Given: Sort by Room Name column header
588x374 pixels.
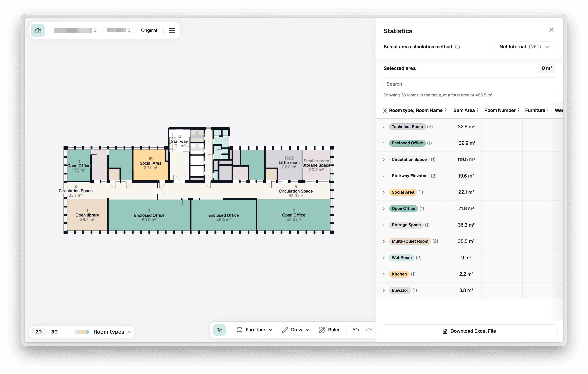Looking at the screenshot, I should click(429, 110).
